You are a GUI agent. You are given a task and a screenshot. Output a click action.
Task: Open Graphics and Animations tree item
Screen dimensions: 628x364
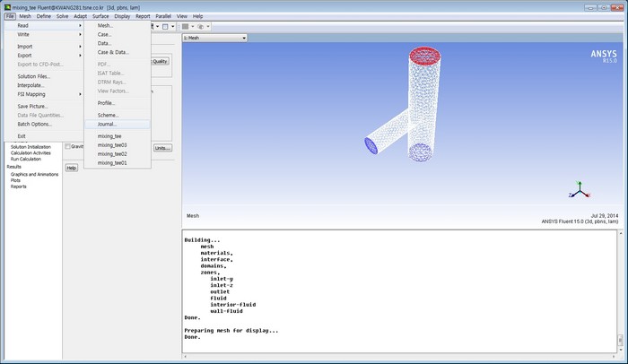click(x=34, y=174)
